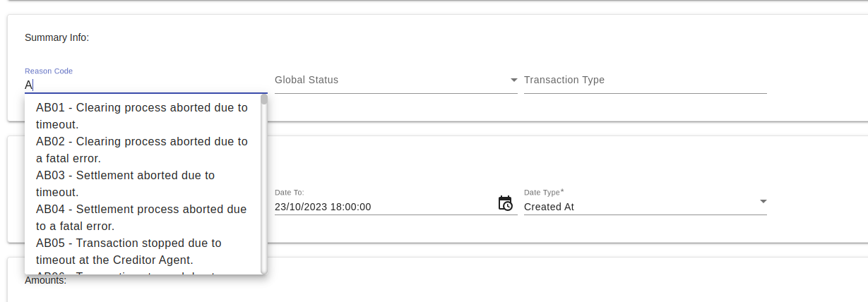Open the Date Type 'Created At' dropdown
The image size is (868, 302).
point(636,207)
